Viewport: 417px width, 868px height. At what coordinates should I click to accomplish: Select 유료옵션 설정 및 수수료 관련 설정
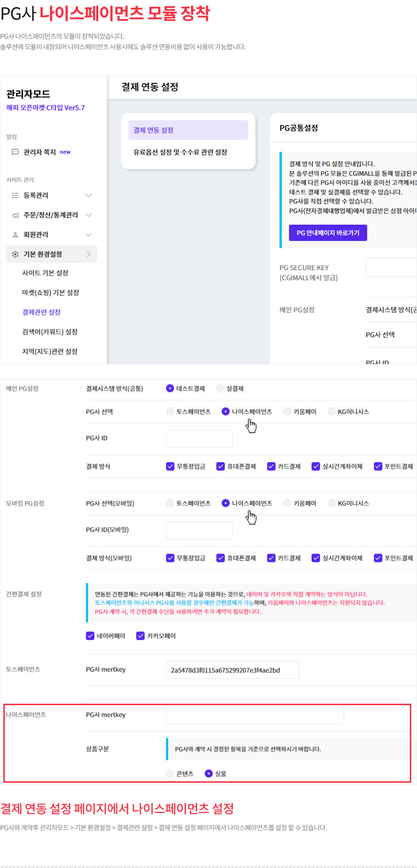[x=180, y=152]
